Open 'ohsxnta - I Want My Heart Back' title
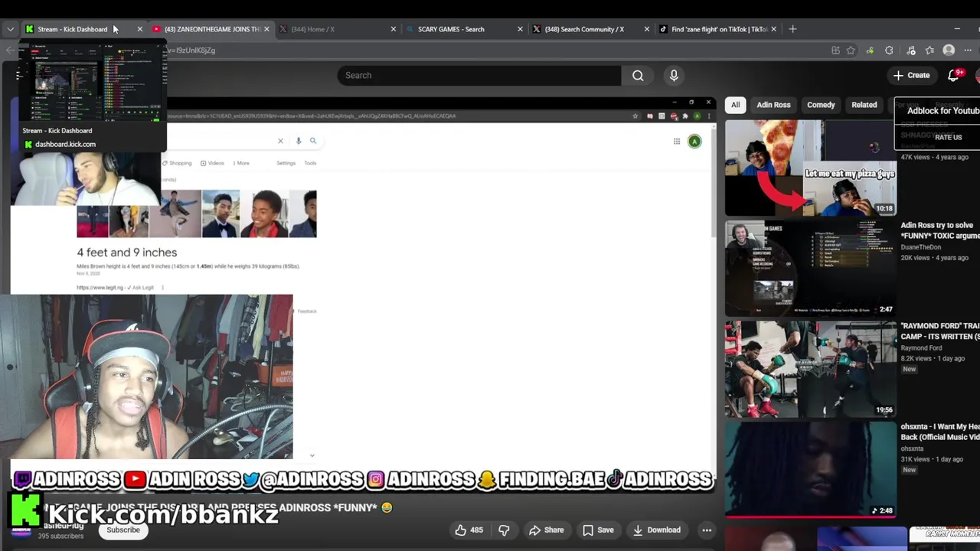Viewport: 980px width, 551px height. pyautogui.click(x=940, y=432)
